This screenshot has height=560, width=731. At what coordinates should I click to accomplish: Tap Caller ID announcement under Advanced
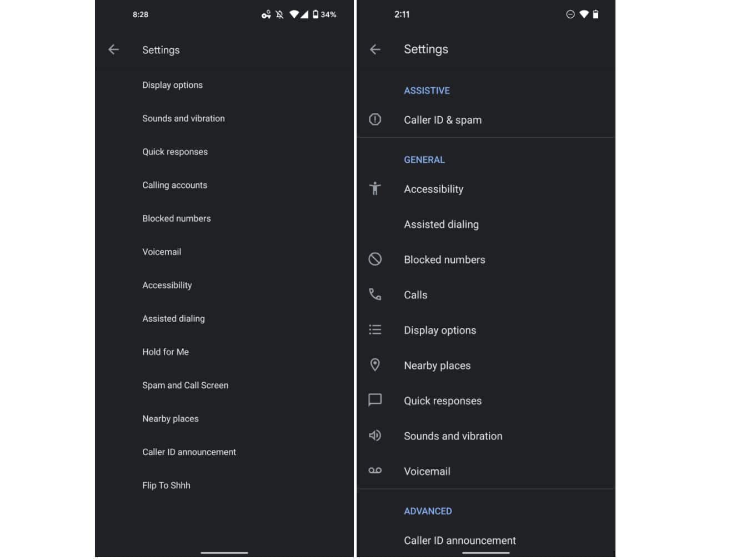[x=459, y=540]
